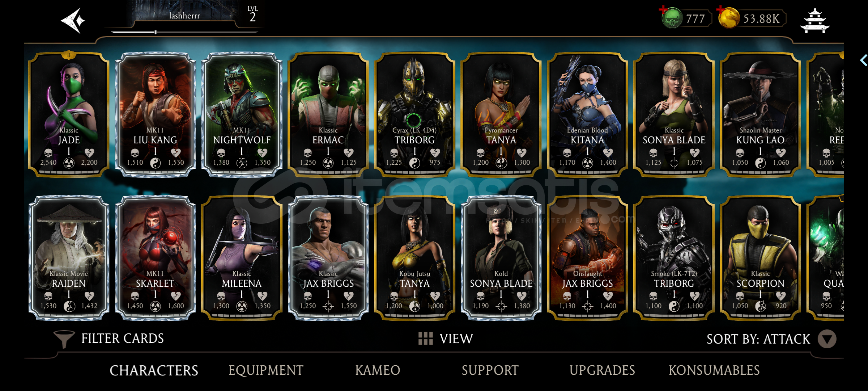868x391 pixels.
Task: Open the Sort By: Attack selector
Action: [771, 339]
